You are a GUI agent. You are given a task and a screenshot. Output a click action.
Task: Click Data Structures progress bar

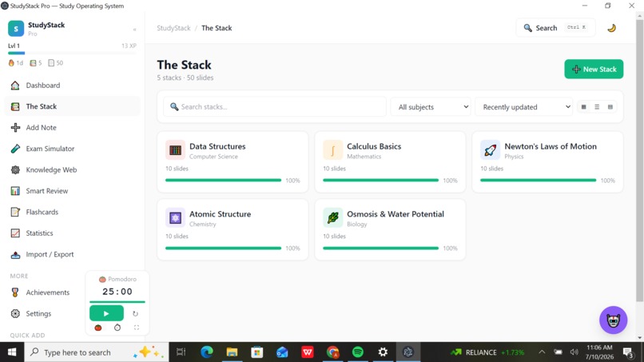coord(224,180)
